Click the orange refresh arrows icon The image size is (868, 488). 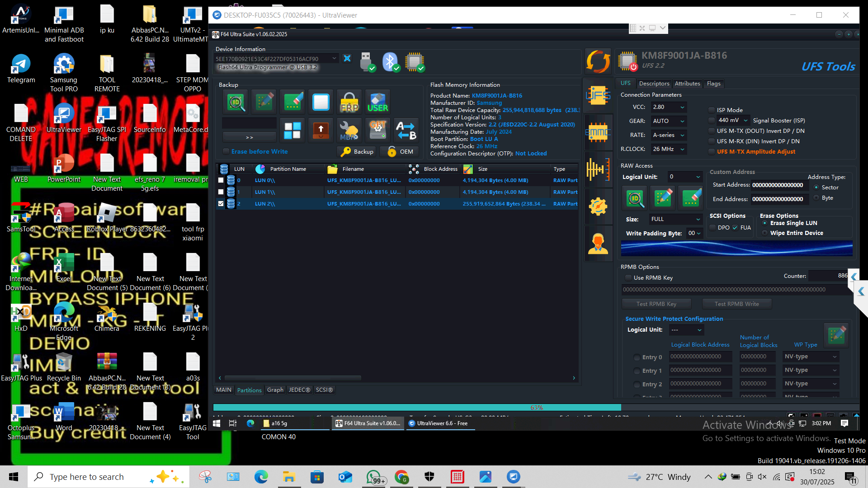coord(598,61)
